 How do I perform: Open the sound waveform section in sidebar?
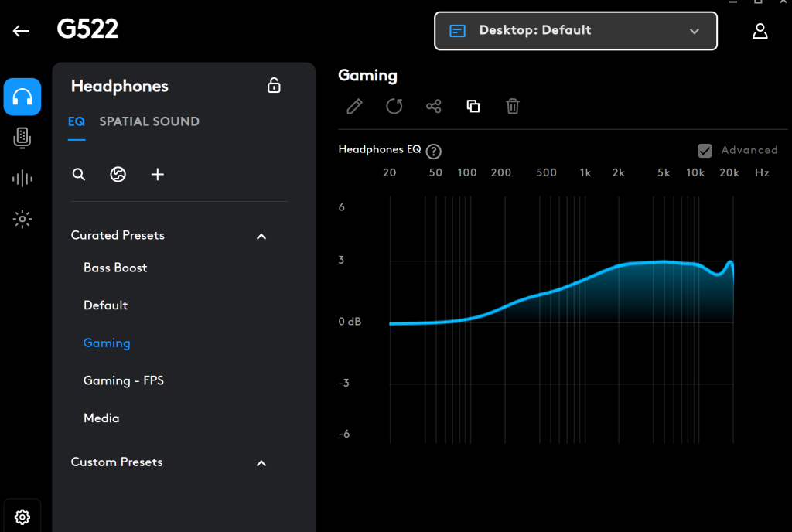click(22, 179)
